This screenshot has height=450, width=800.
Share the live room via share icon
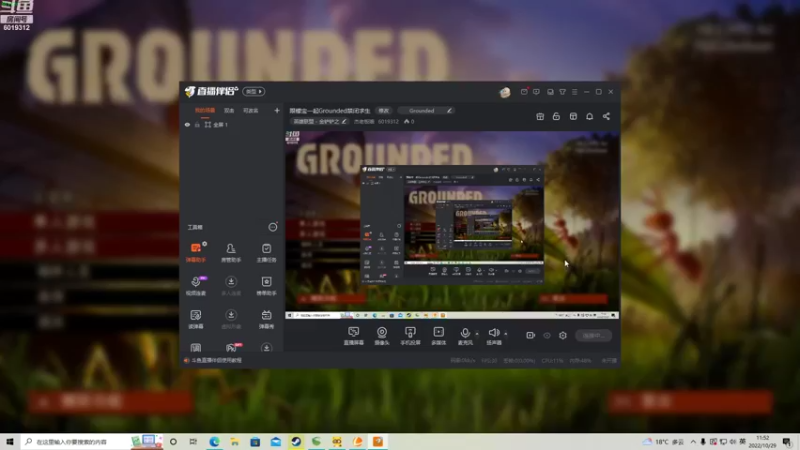pyautogui.click(x=606, y=116)
